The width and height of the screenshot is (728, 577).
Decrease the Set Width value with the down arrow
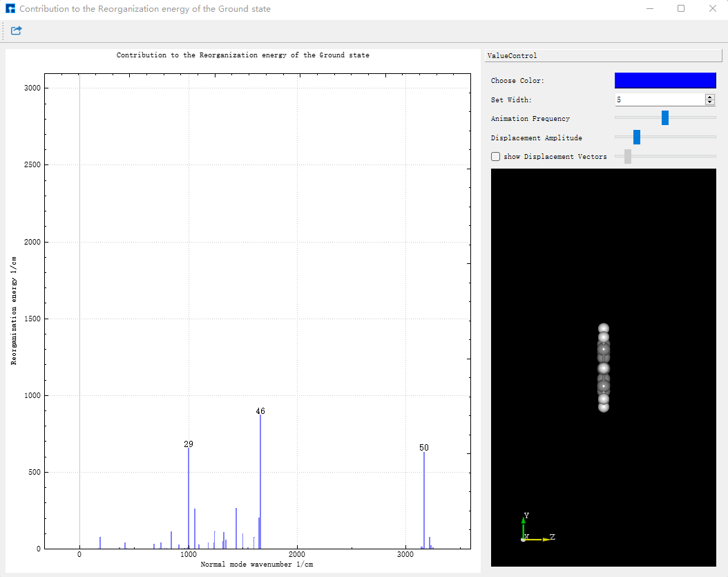pos(709,102)
